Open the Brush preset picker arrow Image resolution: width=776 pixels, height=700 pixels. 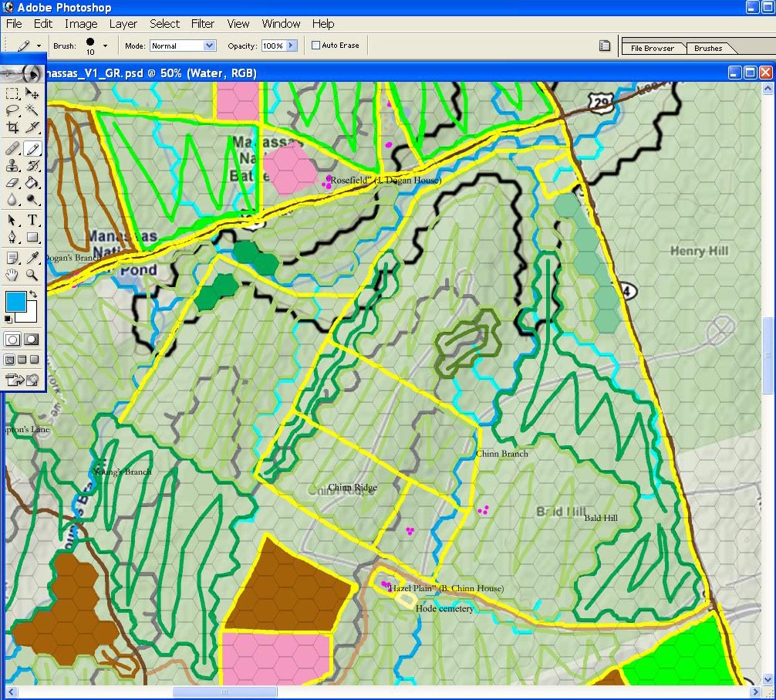105,46
